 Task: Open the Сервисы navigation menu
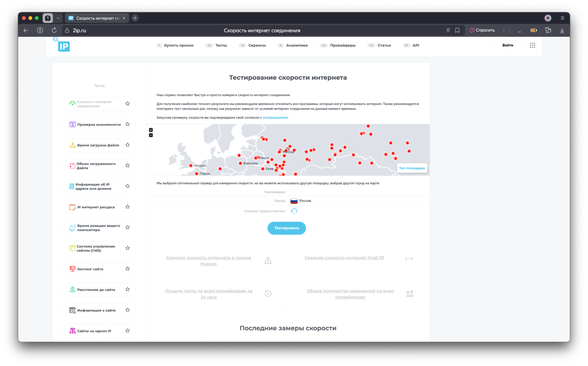257,45
